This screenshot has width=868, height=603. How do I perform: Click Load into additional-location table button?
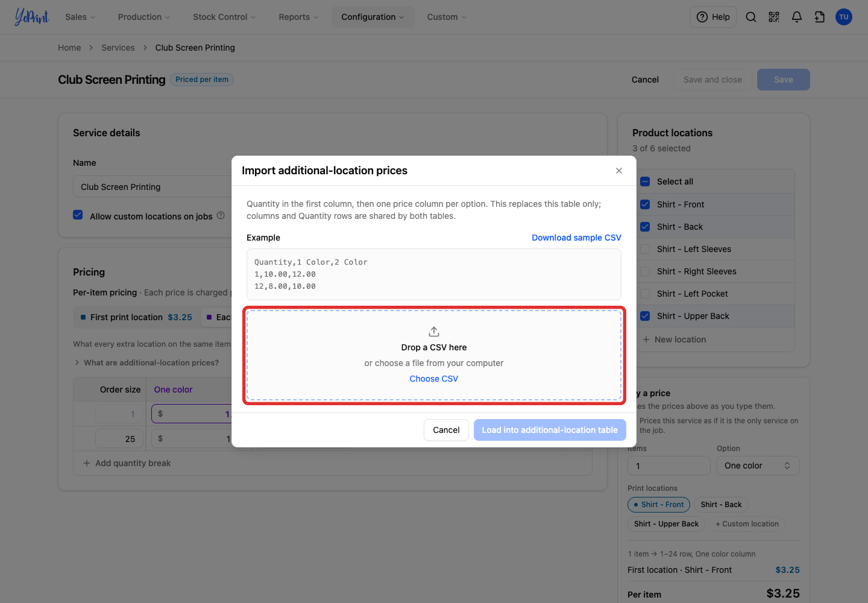point(550,430)
